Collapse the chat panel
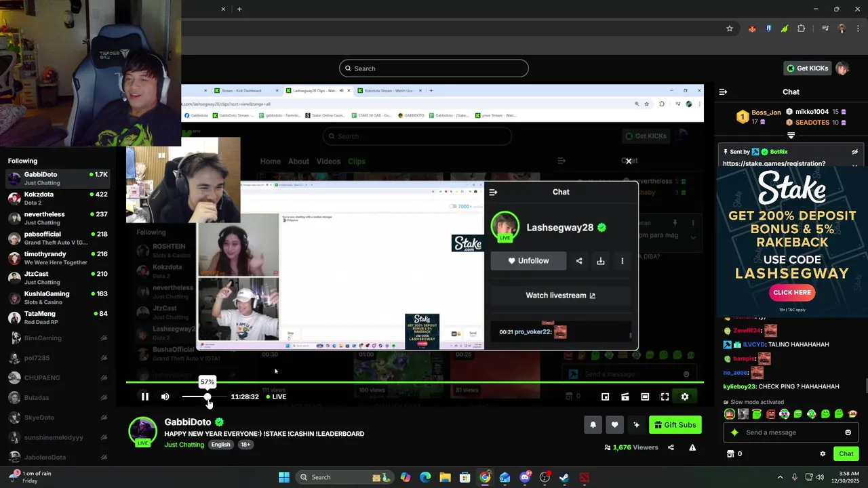This screenshot has height=488, width=868. (723, 91)
